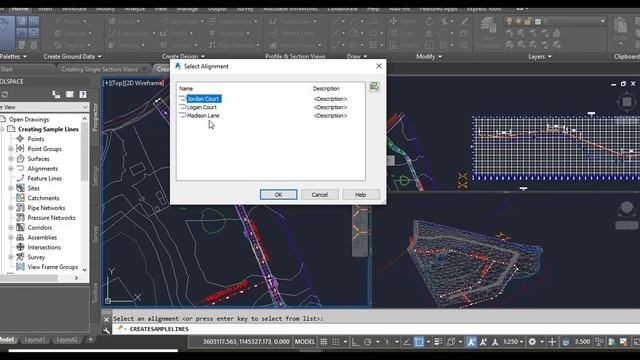Open workspace switching gear in status bar
This screenshot has width=640, height=360.
(532, 342)
